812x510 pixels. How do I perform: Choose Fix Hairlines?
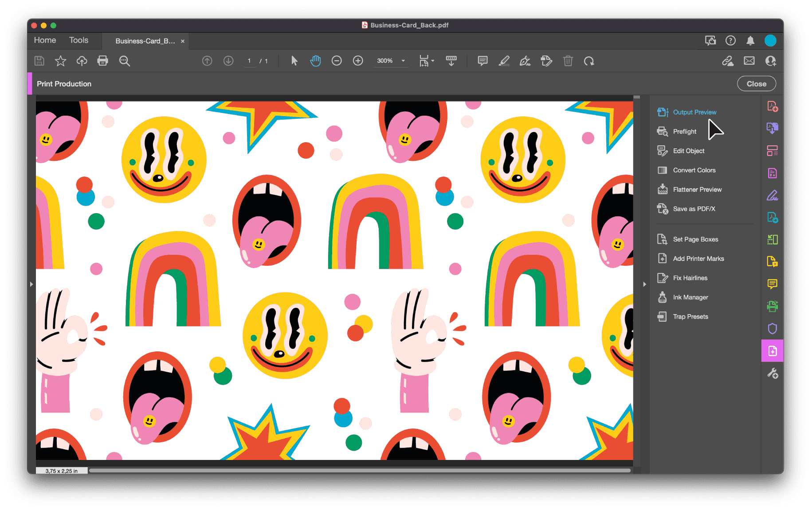tap(682, 278)
